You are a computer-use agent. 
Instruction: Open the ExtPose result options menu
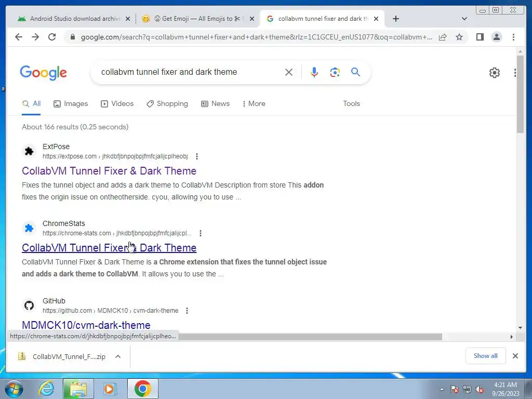click(x=197, y=156)
